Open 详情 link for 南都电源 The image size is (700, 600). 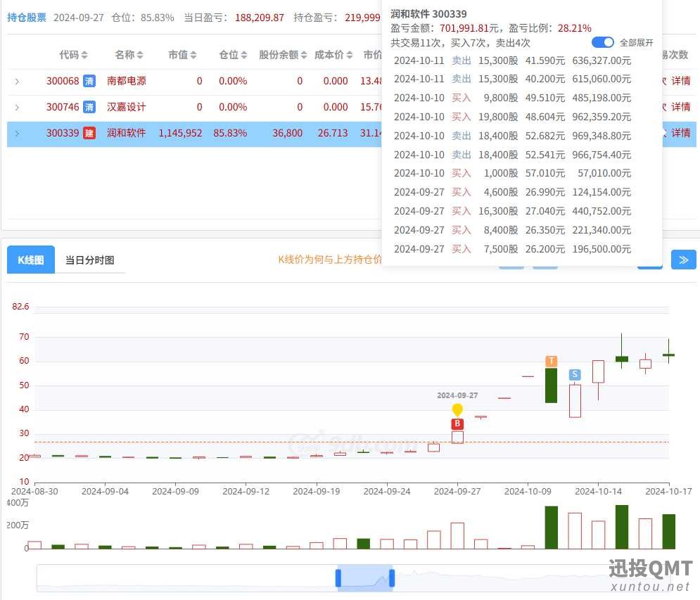681,81
